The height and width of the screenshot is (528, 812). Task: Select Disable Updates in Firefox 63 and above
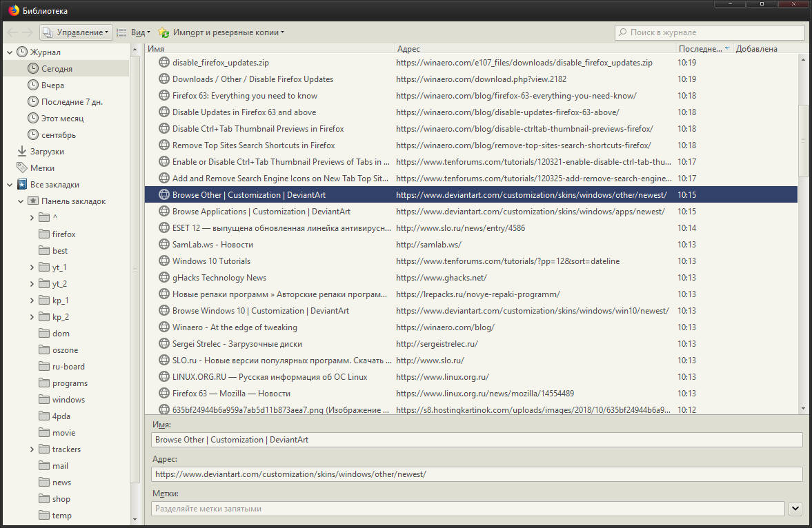click(x=471, y=112)
